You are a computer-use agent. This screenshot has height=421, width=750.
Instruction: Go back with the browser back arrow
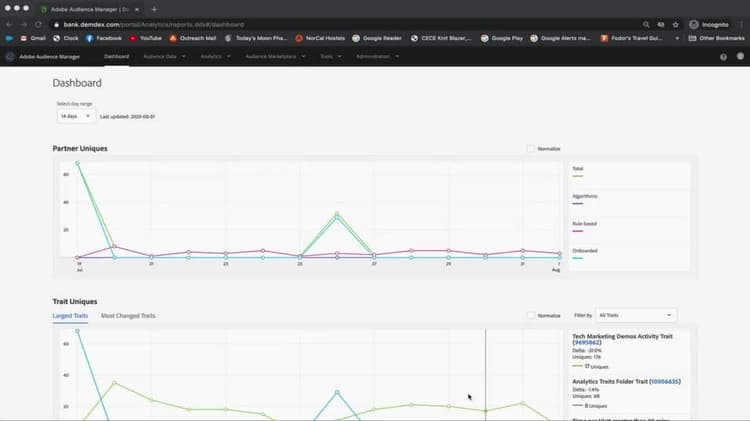coord(9,24)
